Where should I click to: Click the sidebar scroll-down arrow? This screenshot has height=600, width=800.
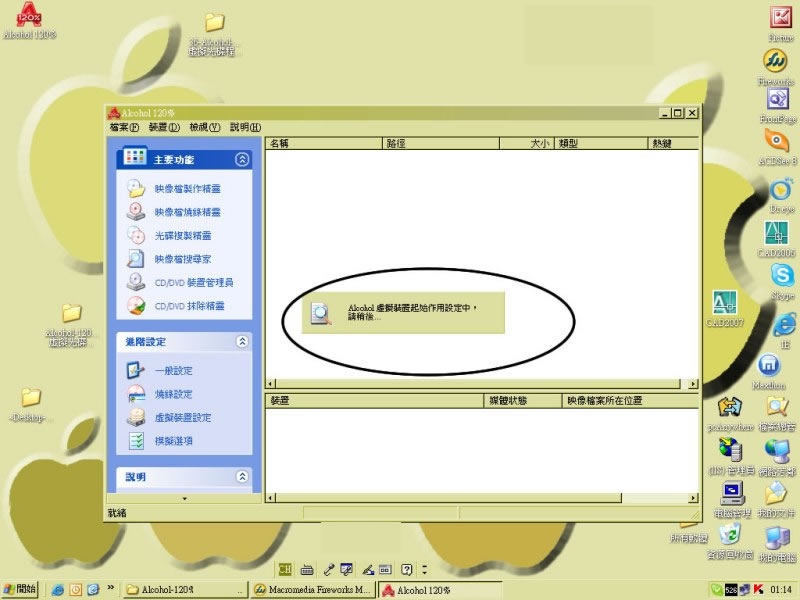(184, 498)
